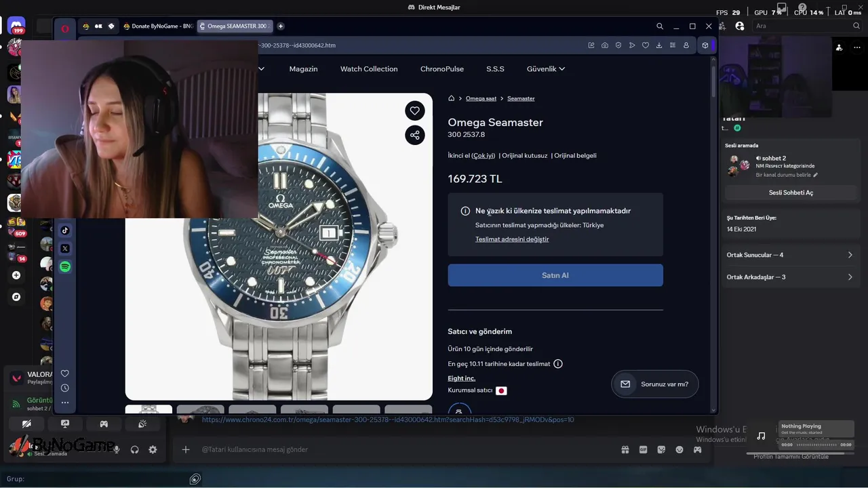Toggle Discord screen share button
This screenshot has height=488, width=868.
(x=65, y=424)
